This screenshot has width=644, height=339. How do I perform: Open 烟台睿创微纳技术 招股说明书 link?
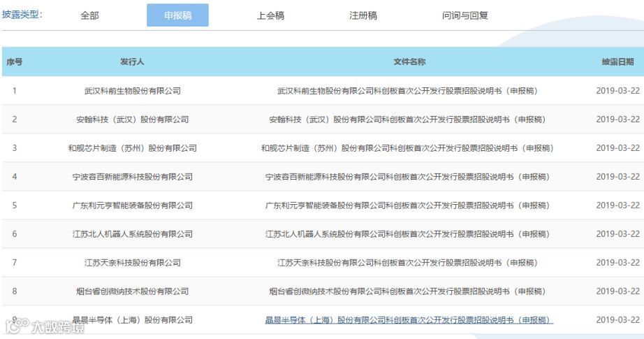coord(407,291)
